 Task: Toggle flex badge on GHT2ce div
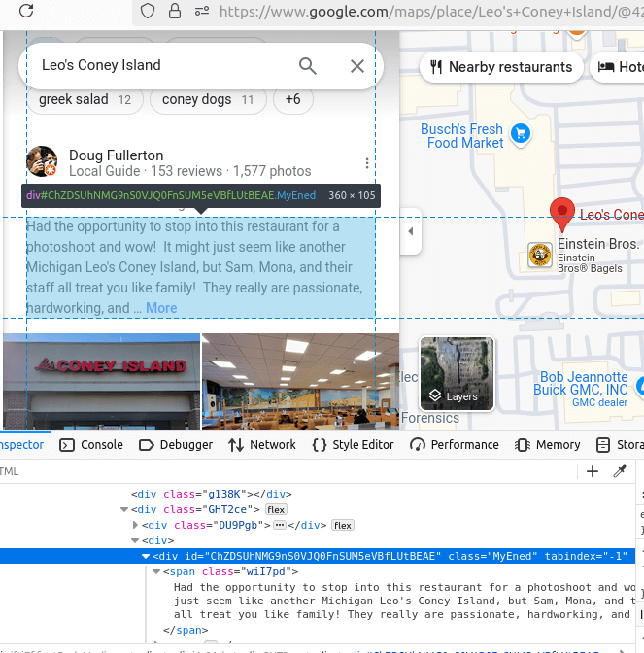pyautogui.click(x=276, y=510)
